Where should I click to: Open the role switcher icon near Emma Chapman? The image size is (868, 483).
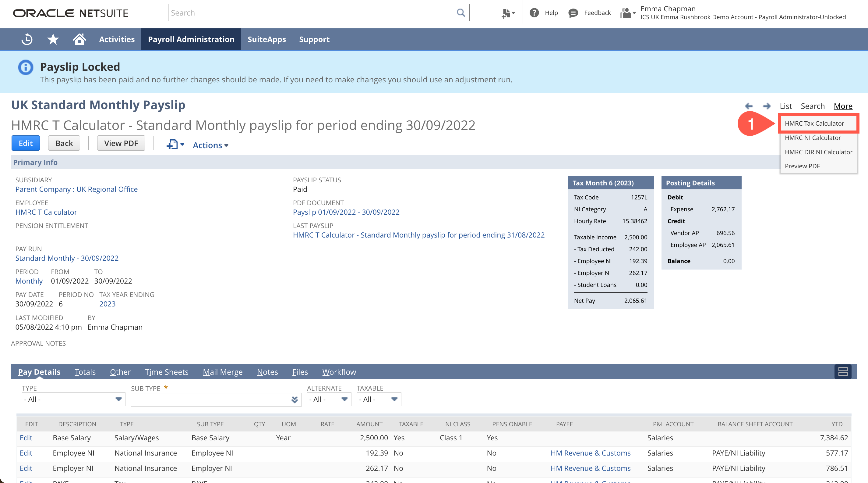(626, 13)
